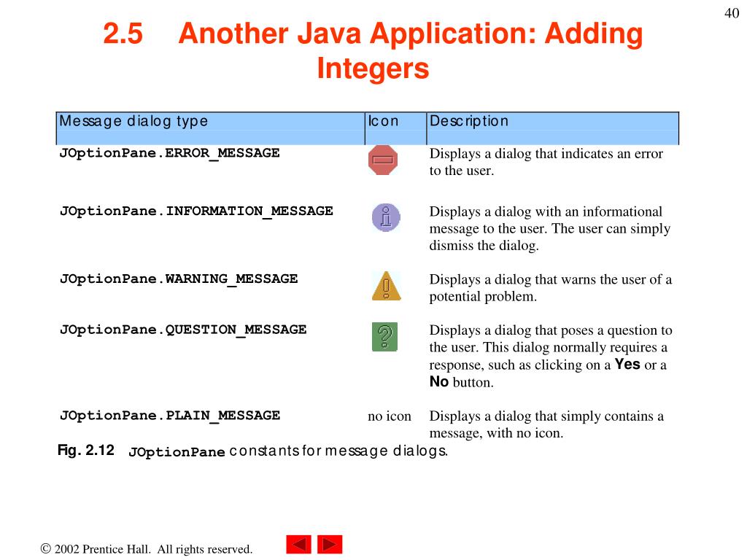Select JOptionPane.ERROR_MESSAGE text
747x560 pixels.
tap(169, 153)
